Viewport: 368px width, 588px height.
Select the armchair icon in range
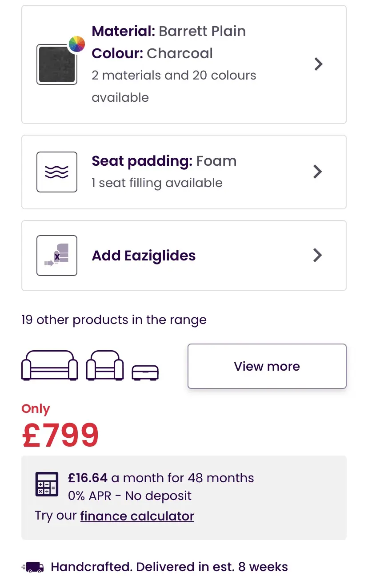(105, 365)
